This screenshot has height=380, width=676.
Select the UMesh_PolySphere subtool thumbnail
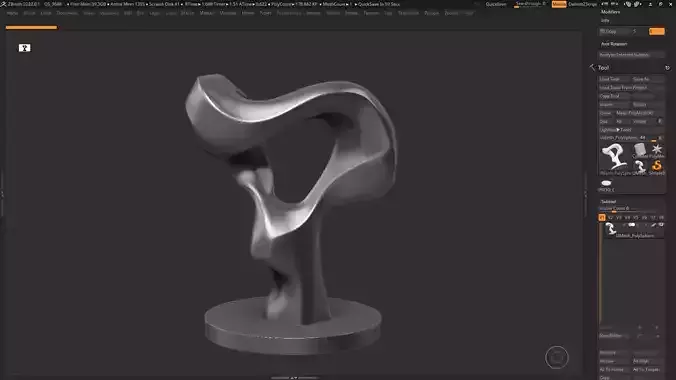tap(610, 229)
